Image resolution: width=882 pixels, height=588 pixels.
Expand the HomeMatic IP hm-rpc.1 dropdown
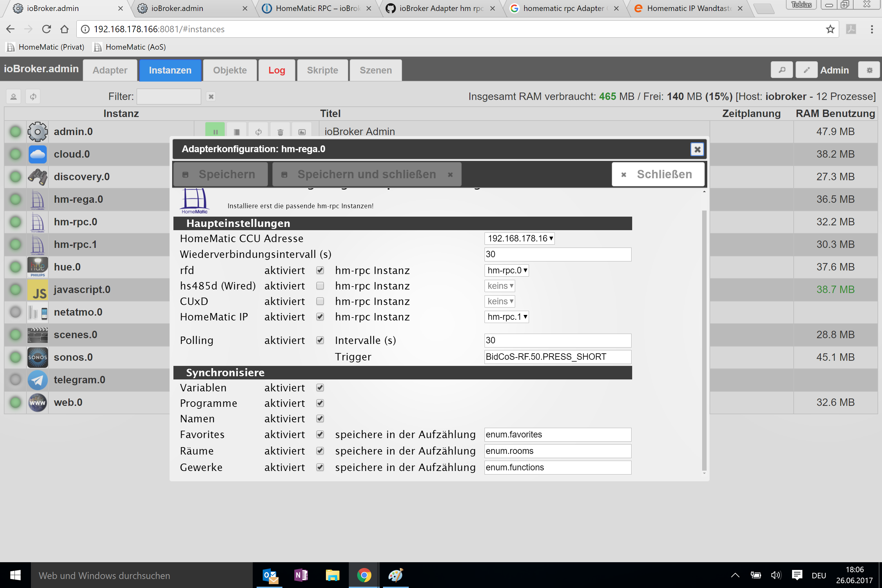tap(506, 317)
